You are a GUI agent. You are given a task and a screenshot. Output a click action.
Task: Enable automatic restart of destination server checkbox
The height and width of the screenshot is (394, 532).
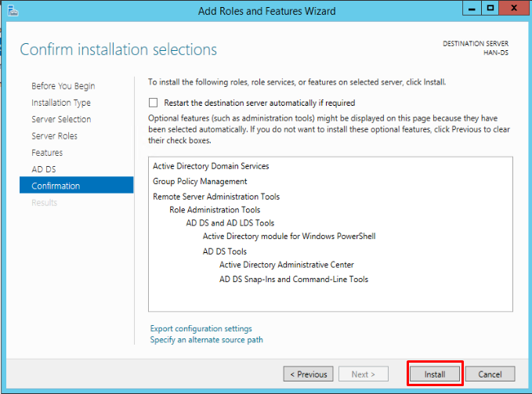pyautogui.click(x=153, y=103)
